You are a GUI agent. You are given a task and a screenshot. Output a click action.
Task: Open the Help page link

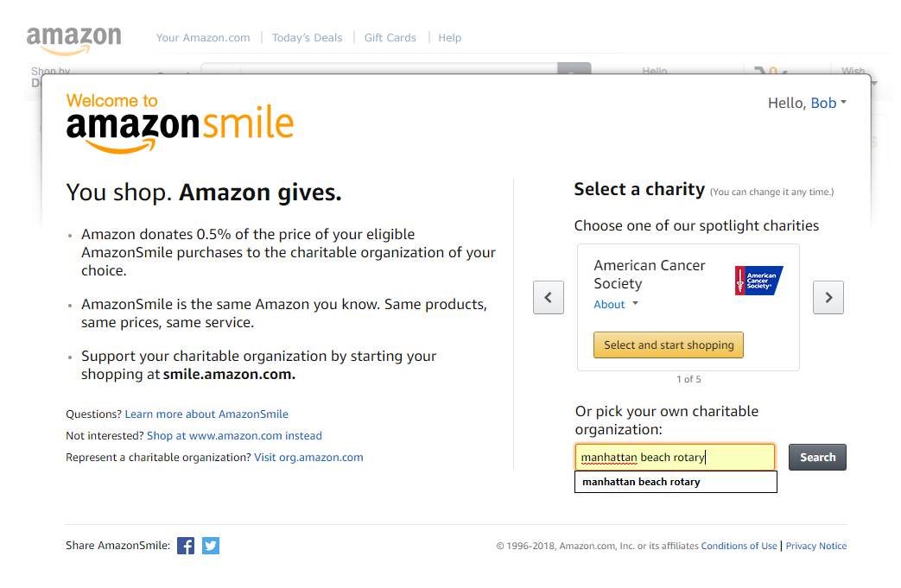pyautogui.click(x=449, y=38)
